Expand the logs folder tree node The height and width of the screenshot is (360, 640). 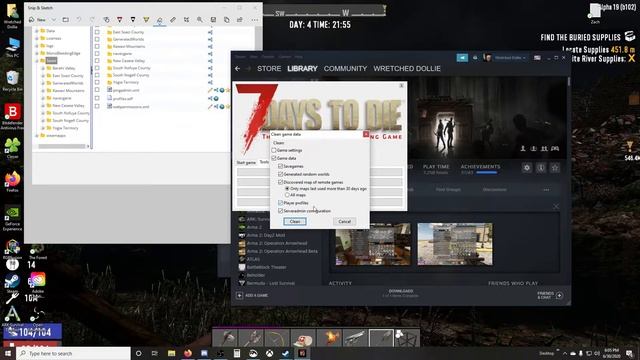point(37,46)
